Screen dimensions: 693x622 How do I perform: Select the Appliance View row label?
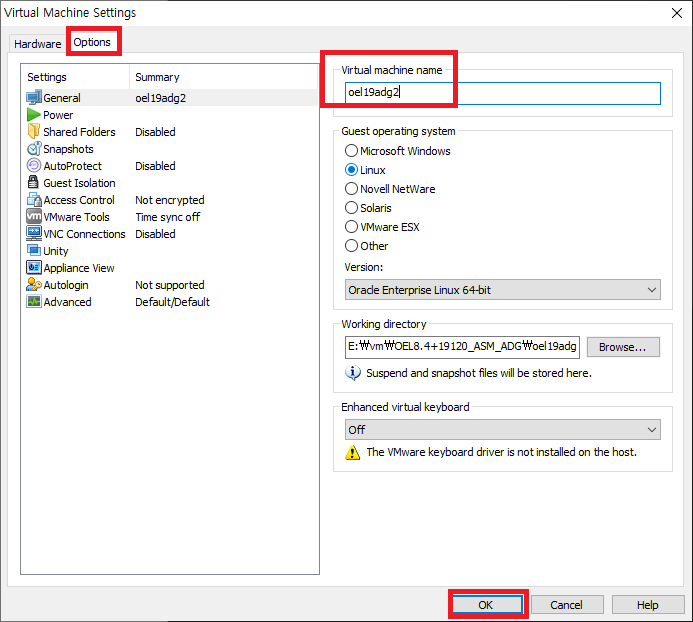79,268
